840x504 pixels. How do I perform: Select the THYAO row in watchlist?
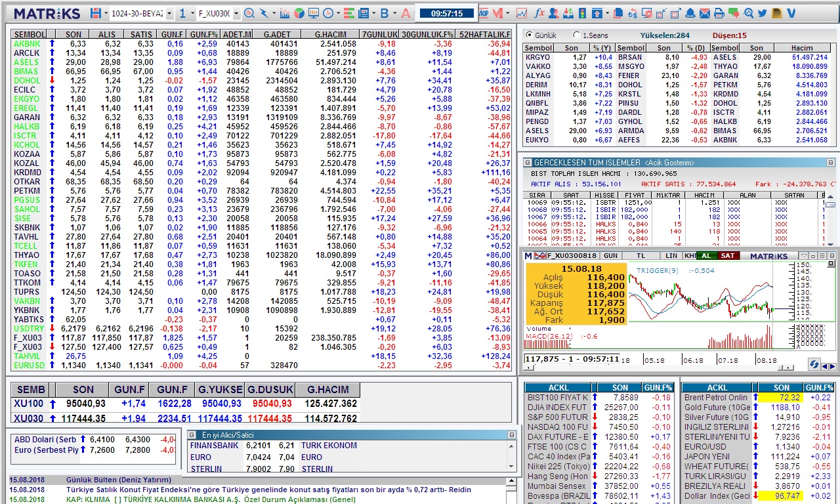tap(262, 255)
